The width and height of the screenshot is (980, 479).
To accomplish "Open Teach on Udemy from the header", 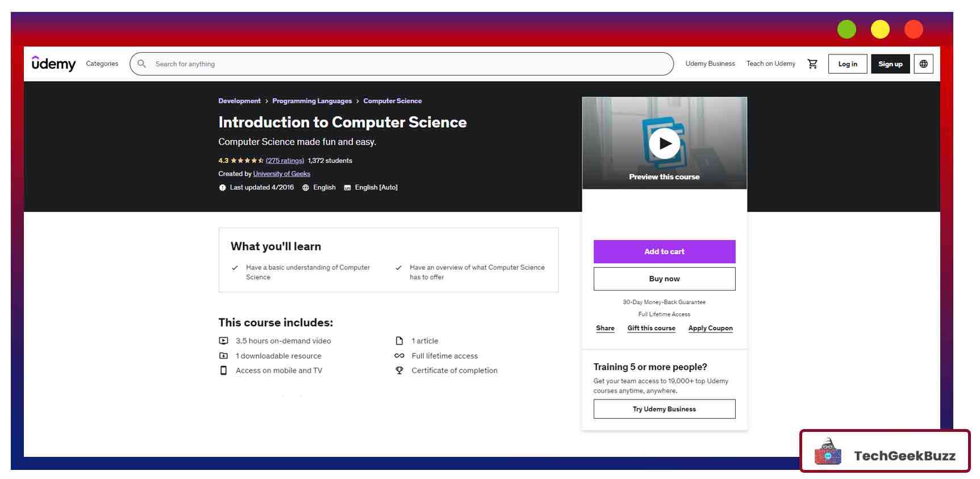I will coord(770,64).
